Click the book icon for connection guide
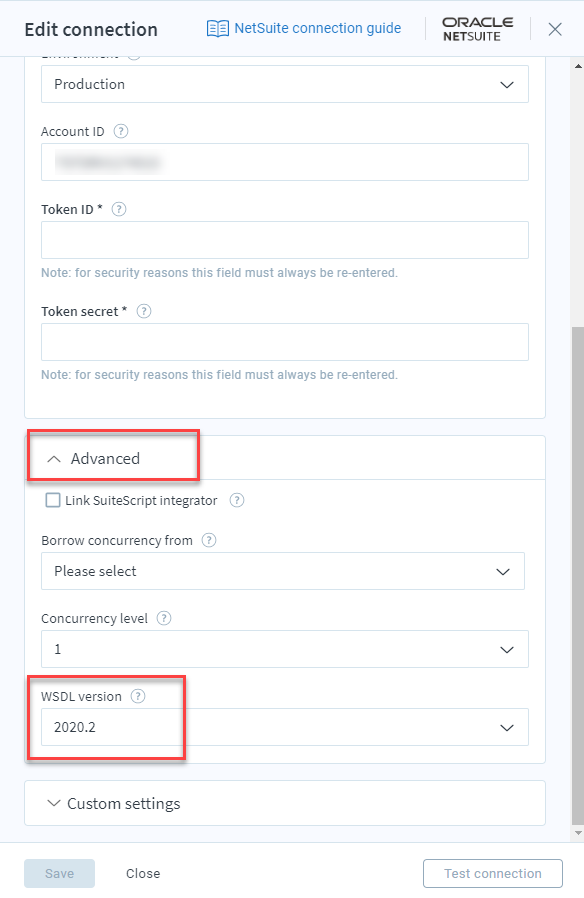584x898 pixels. pos(218,28)
